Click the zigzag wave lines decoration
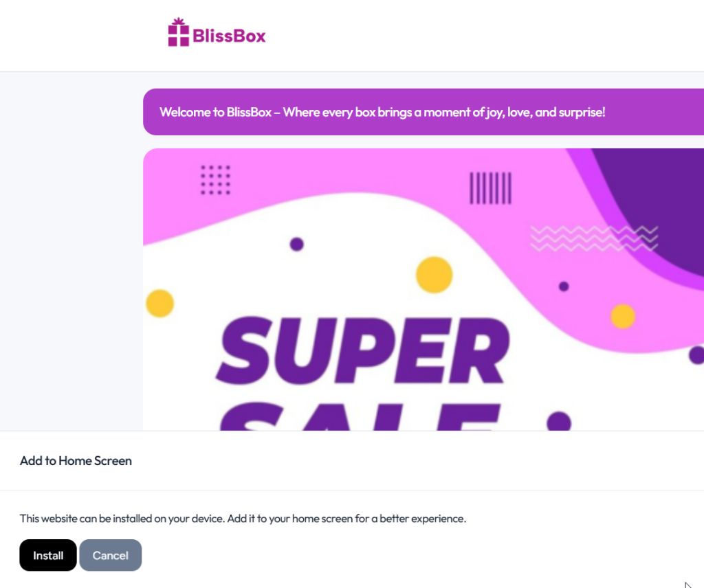The image size is (704, 588). (x=593, y=238)
